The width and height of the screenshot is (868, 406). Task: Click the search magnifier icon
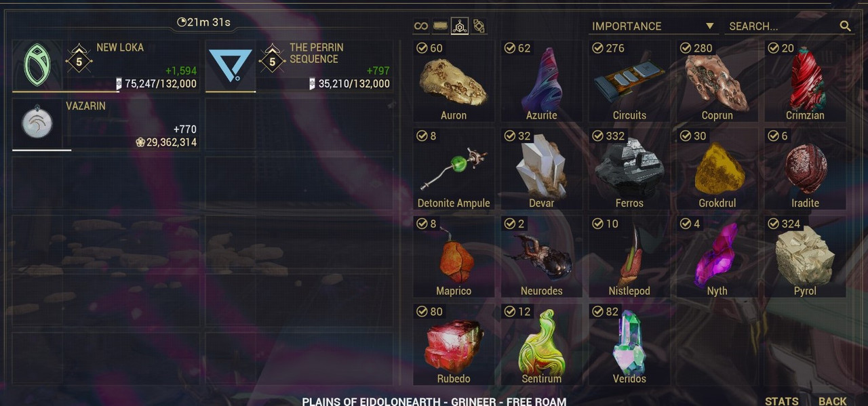point(845,26)
